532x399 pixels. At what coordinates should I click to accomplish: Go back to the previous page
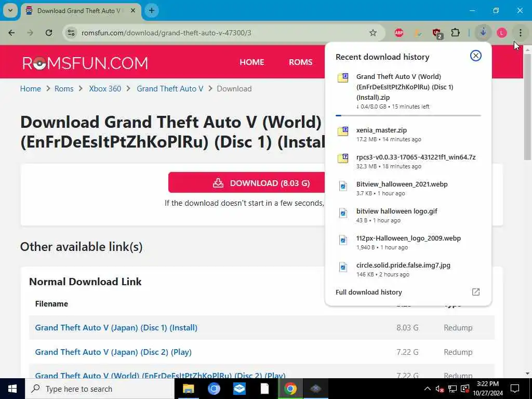coord(11,33)
